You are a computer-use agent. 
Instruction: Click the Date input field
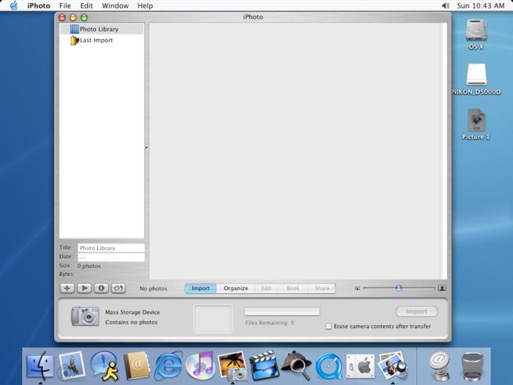point(111,257)
